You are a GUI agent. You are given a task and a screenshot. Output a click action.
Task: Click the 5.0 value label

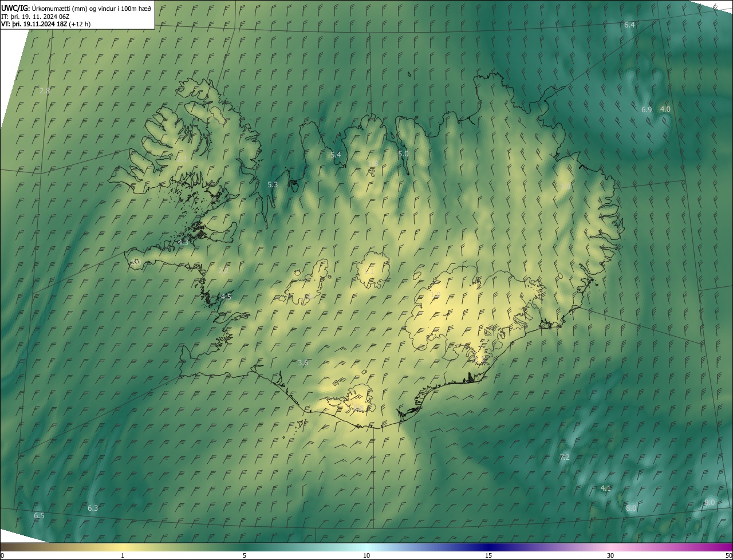(403, 153)
